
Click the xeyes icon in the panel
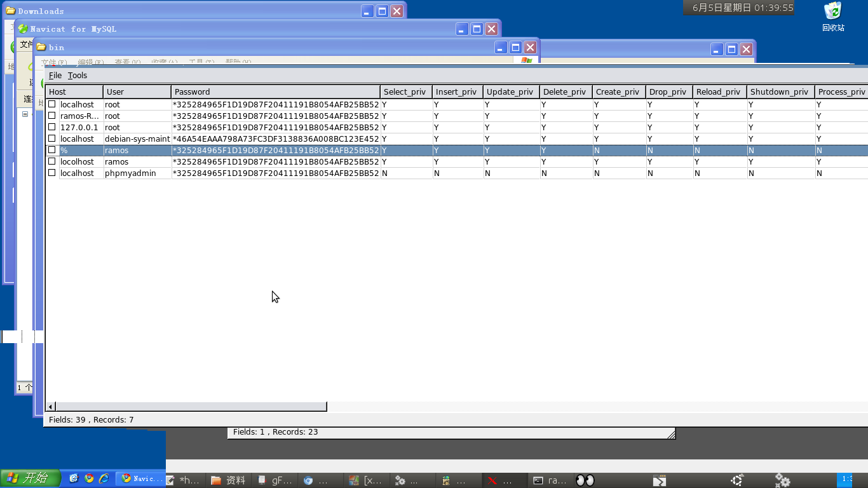tap(585, 480)
